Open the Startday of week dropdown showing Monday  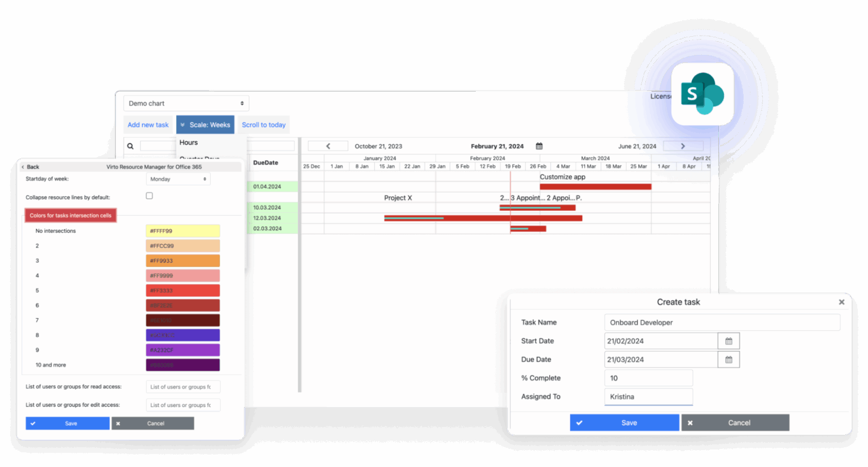[x=177, y=179]
